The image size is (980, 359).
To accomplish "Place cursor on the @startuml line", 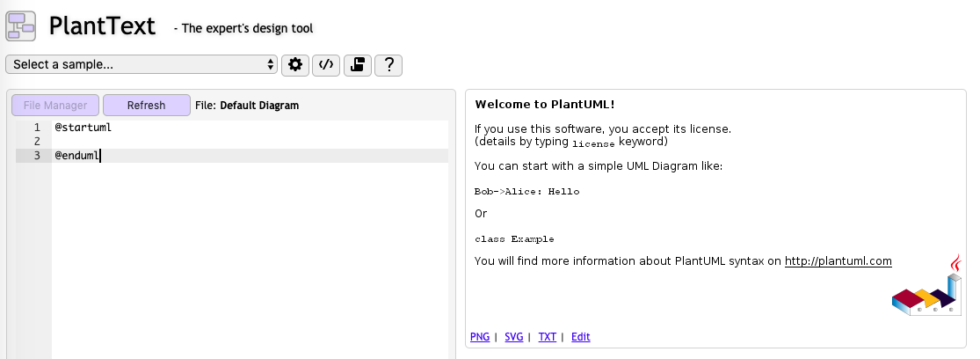I will (83, 128).
